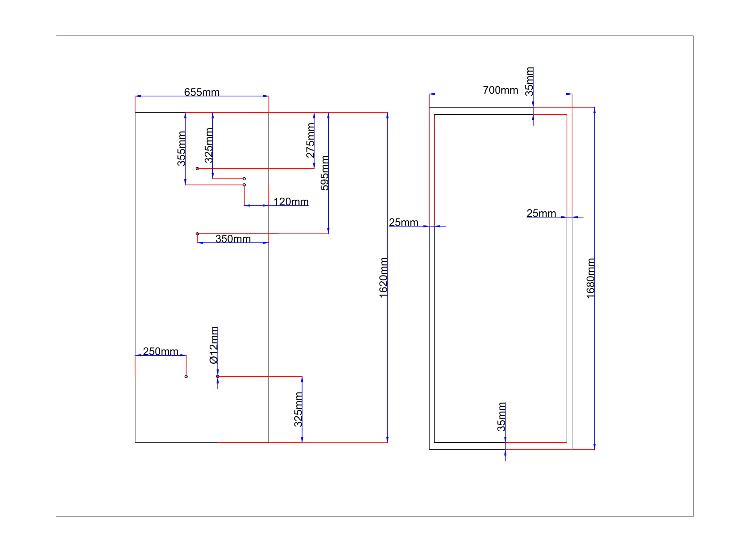Image resolution: width=756 pixels, height=534 pixels.
Task: Click the hole below the 250mm dimension
Action: pos(186,376)
